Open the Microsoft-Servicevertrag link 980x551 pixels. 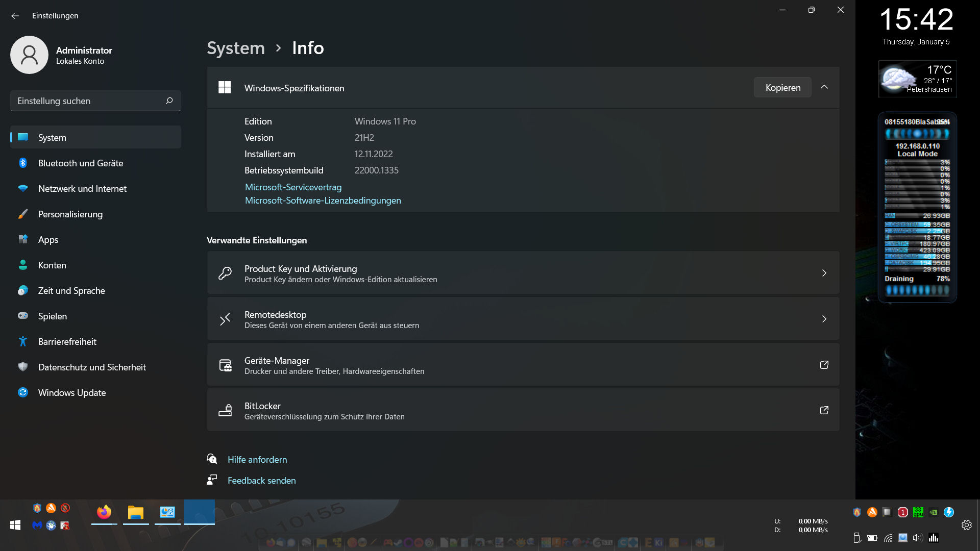pos(293,187)
